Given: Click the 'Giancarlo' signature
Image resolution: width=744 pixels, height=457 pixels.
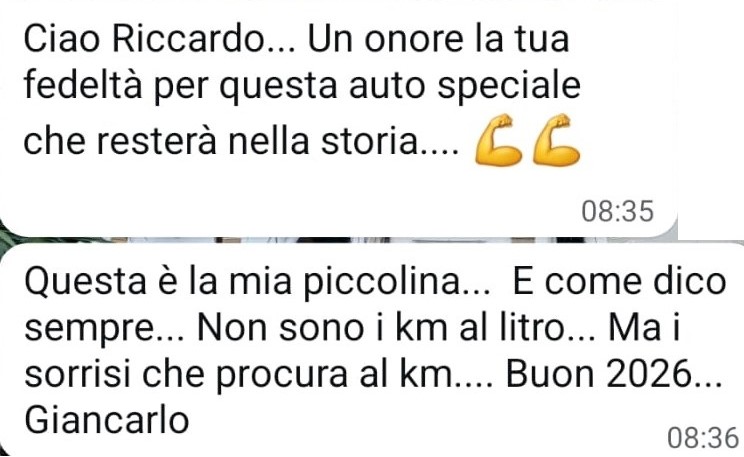Looking at the screenshot, I should coord(107,420).
